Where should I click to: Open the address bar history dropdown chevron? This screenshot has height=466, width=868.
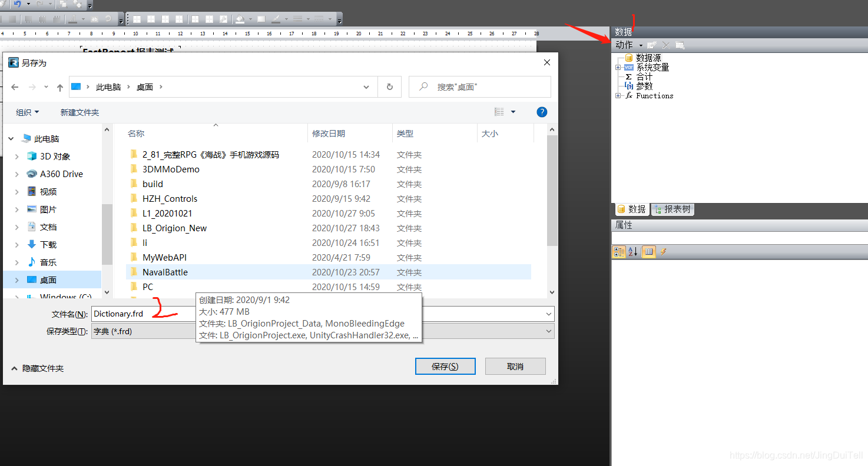tap(366, 87)
